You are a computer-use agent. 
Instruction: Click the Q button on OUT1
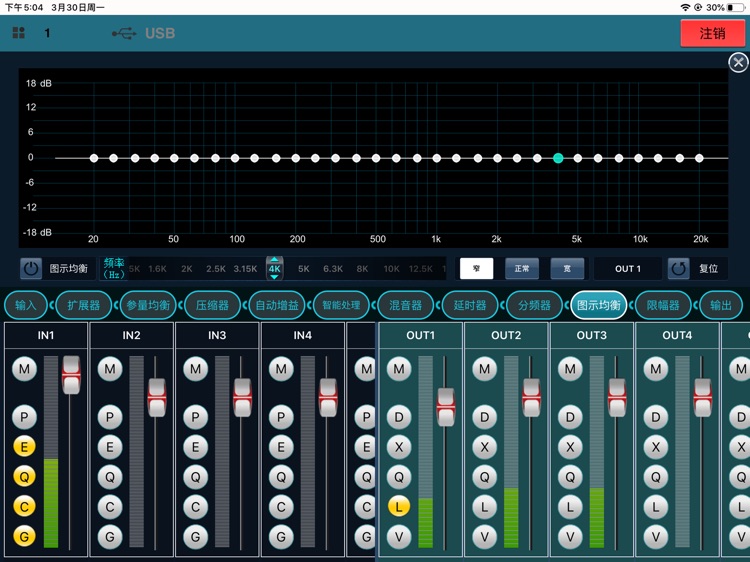(x=399, y=476)
